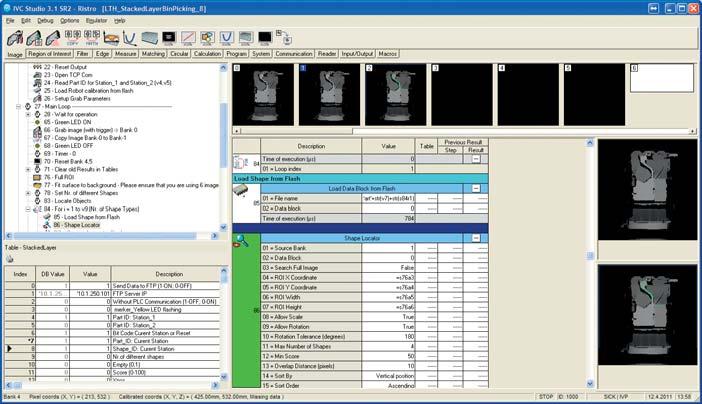Select 76 - Full ROI step
The width and height of the screenshot is (702, 404).
tap(59, 178)
